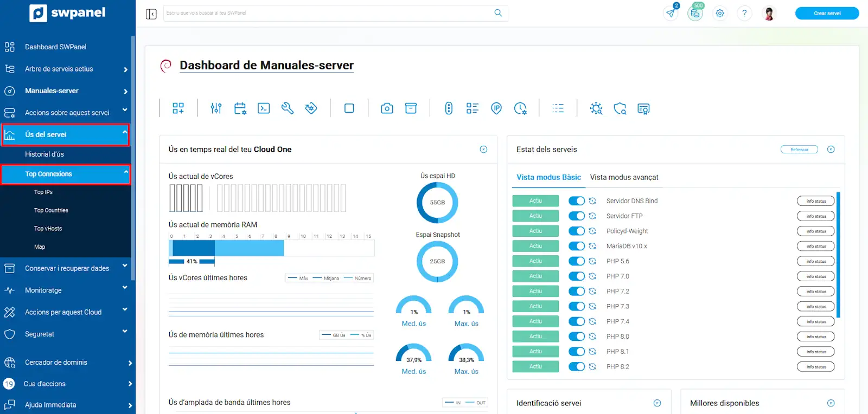Image resolution: width=868 pixels, height=414 pixels.
Task: Expand Arbre de serveis actius menu
Action: coord(126,69)
